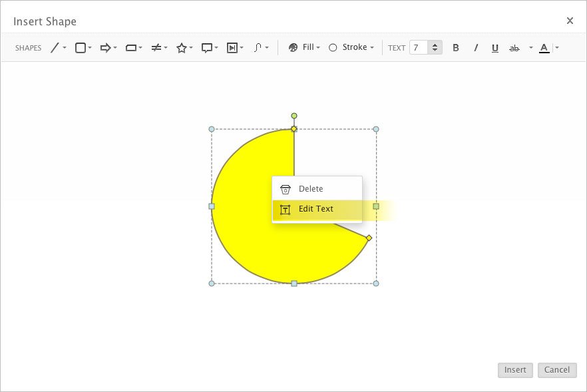
Task: Select Edit Text in the context menu
Action: 316,209
